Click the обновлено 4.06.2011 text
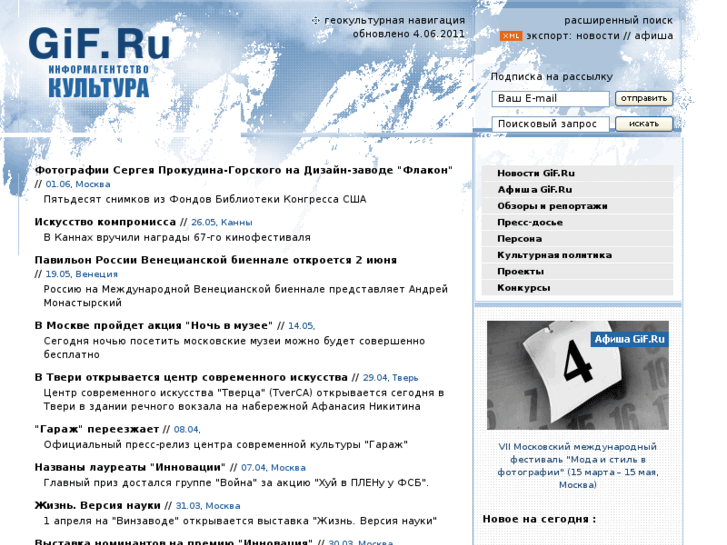Screen dimensions: 727x545 tap(408, 34)
